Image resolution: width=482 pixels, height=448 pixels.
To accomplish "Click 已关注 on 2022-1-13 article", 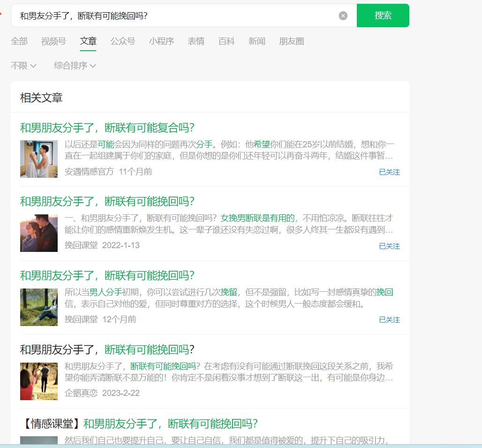I will point(389,246).
